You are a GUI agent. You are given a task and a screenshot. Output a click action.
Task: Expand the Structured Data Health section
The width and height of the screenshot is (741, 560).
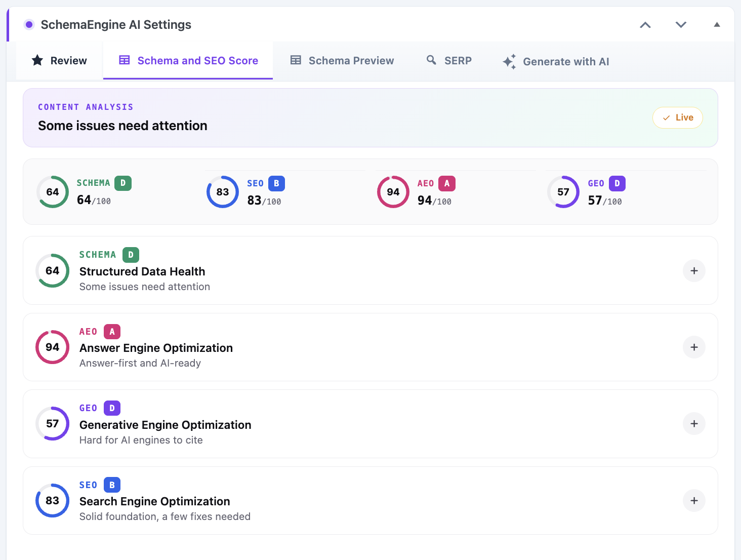[x=694, y=271]
